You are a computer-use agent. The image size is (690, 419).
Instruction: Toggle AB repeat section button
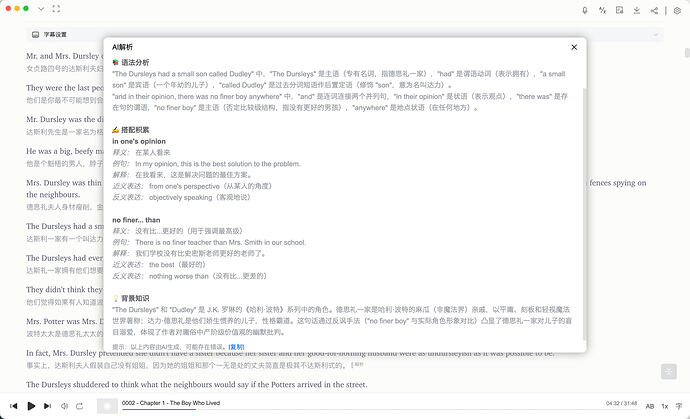click(x=650, y=406)
